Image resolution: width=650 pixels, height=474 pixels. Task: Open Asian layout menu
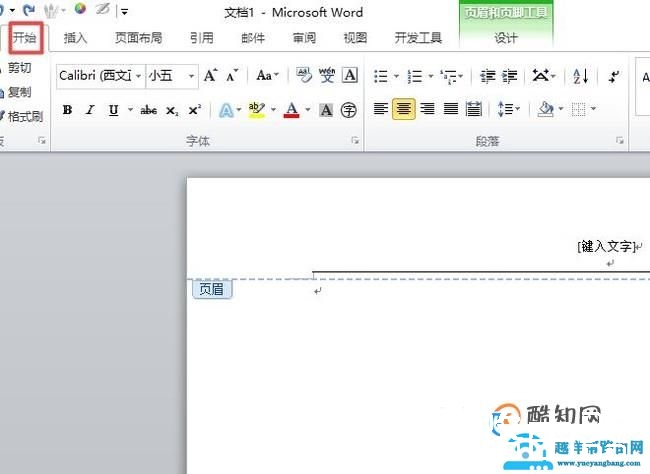coord(543,75)
